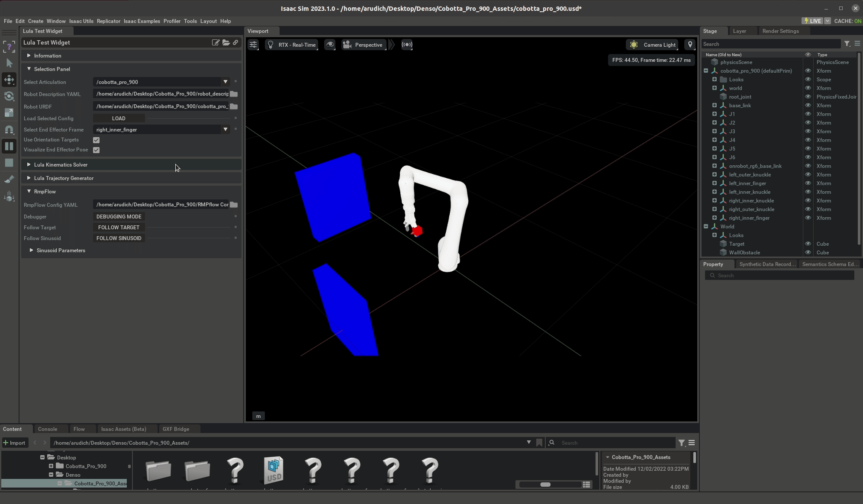Collapse the World prim in Stage tree
This screenshot has width=863, height=504.
pos(706,227)
